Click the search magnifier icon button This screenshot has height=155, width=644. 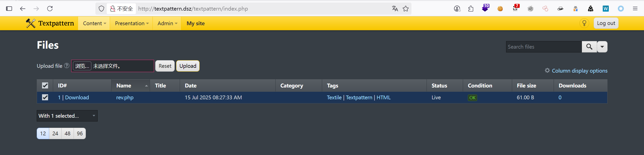[589, 47]
